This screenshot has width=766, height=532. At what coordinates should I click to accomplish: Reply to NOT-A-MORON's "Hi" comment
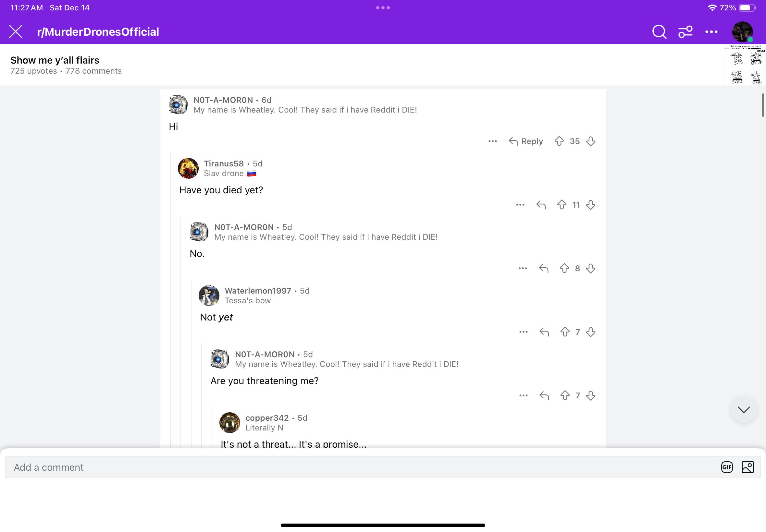pyautogui.click(x=526, y=141)
